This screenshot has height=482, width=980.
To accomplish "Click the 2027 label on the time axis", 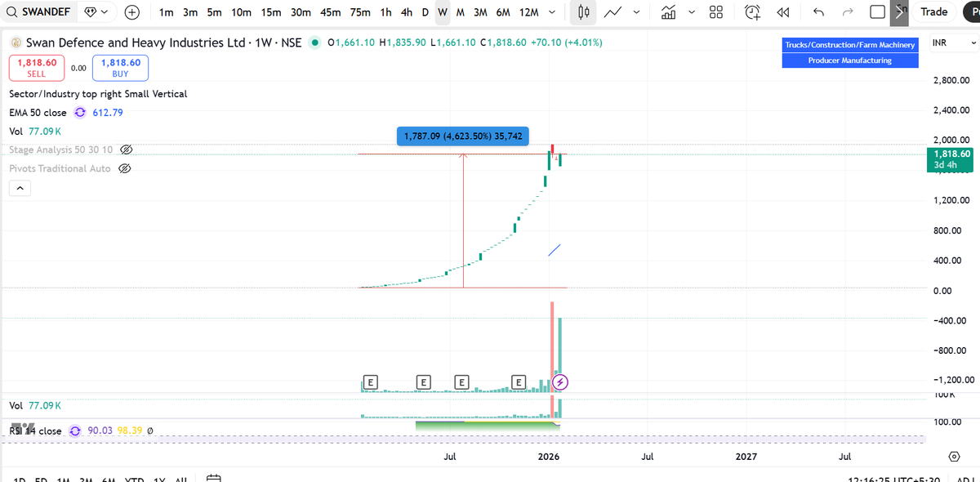I will pos(746,456).
